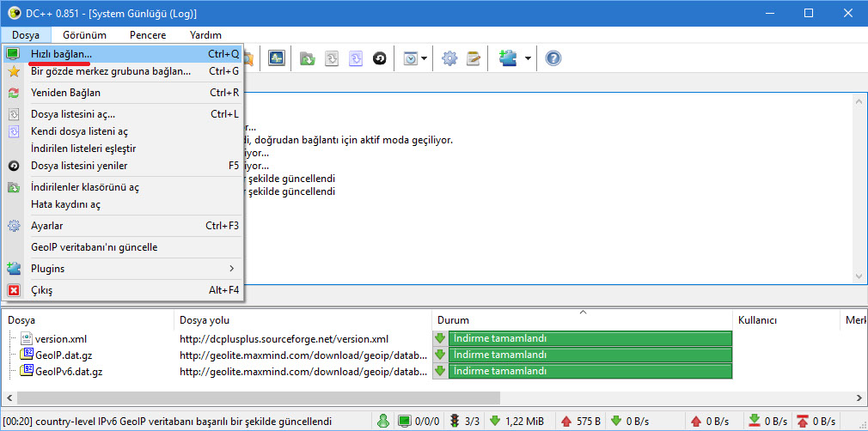Screen dimensions: 868x431
Task: Expand the recent hubs dropdown arrow
Action: click(x=425, y=58)
